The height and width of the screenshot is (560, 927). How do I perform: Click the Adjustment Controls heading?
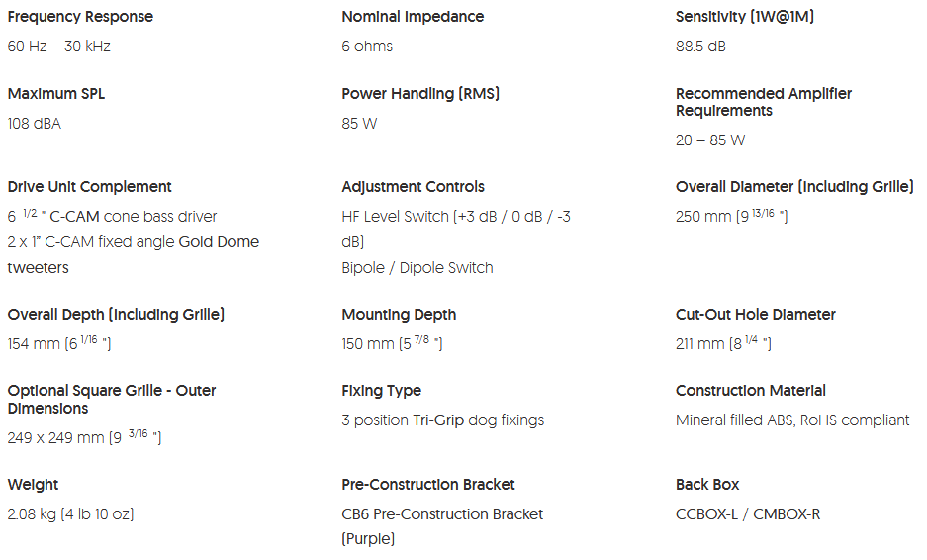[x=413, y=187]
